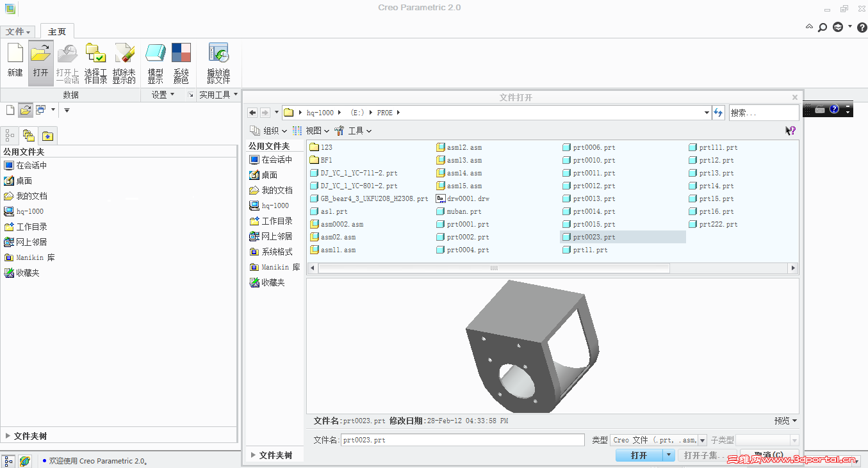
Task: Click the windows-switch icon in quick toolbar
Action: click(40, 110)
